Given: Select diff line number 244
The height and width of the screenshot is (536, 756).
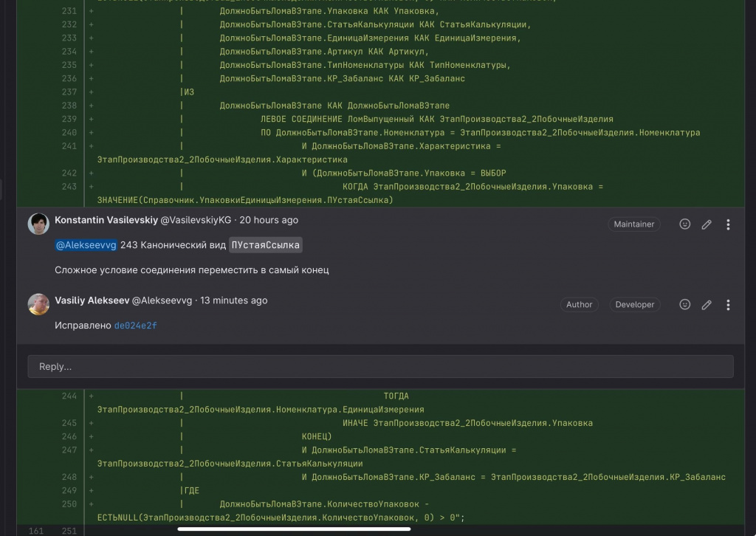Looking at the screenshot, I should (x=68, y=396).
